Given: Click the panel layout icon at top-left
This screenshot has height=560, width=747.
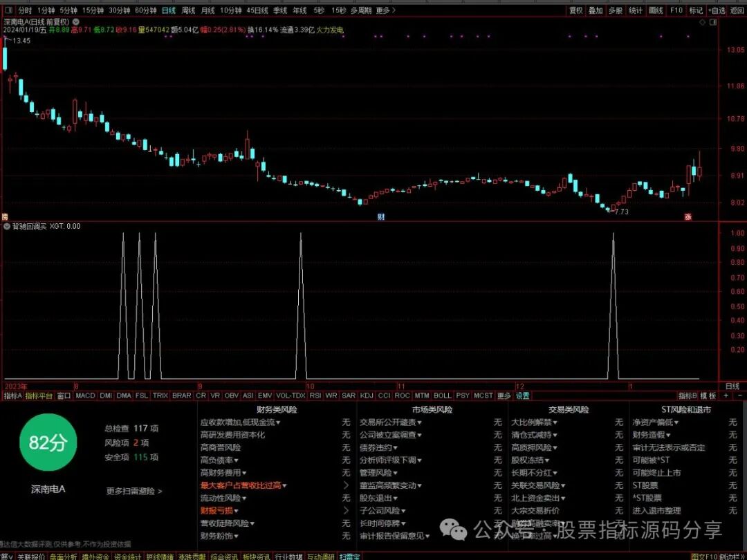Looking at the screenshot, I should [x=8, y=10].
